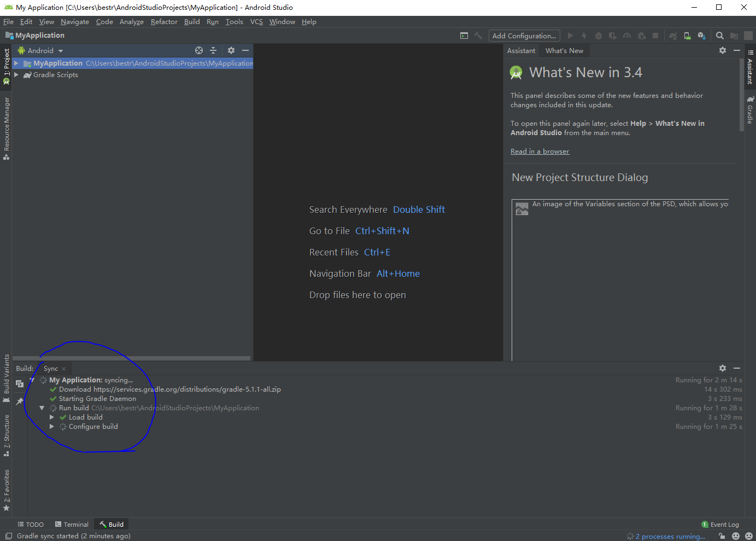
Task: Open the Terminal tool window tab
Action: point(72,524)
